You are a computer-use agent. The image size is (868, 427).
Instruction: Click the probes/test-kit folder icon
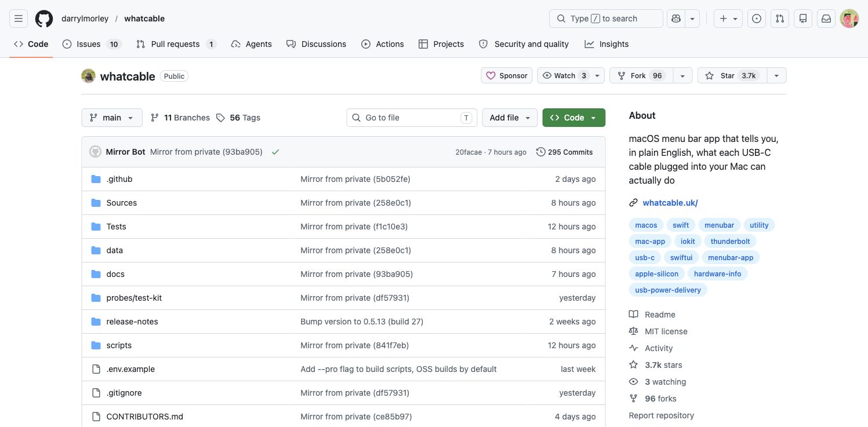coord(96,298)
